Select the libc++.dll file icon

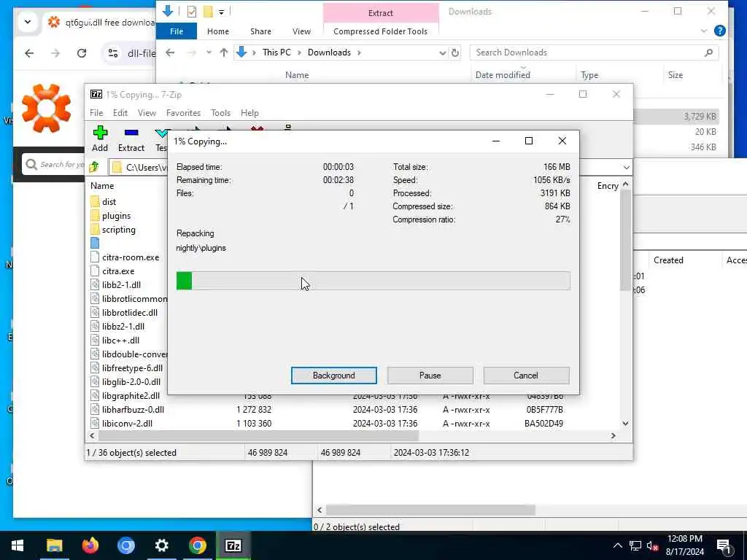click(x=95, y=340)
